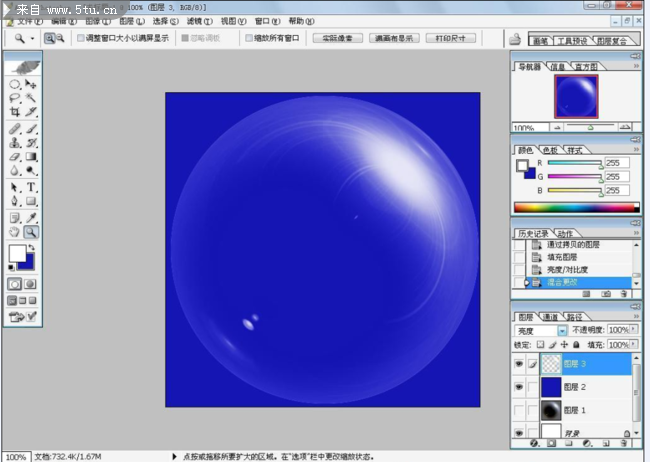Select the Type tool
Screen dimensions: 650x462
click(x=32, y=187)
